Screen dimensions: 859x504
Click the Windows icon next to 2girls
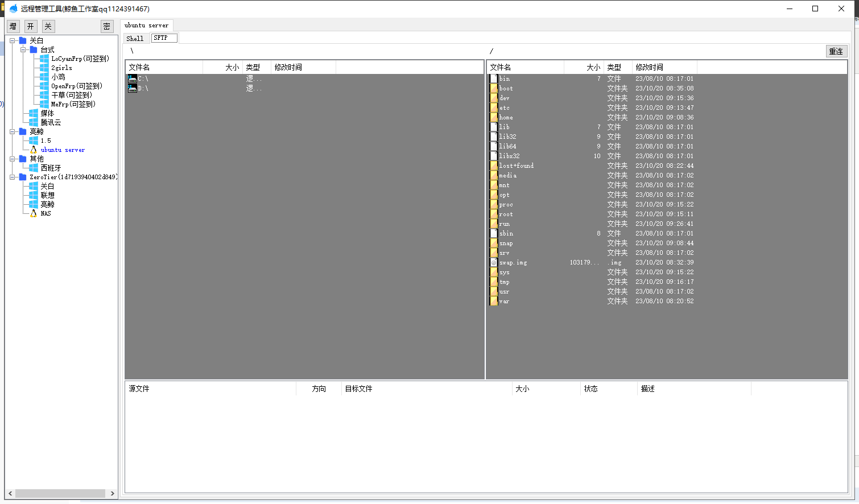pyautogui.click(x=44, y=68)
